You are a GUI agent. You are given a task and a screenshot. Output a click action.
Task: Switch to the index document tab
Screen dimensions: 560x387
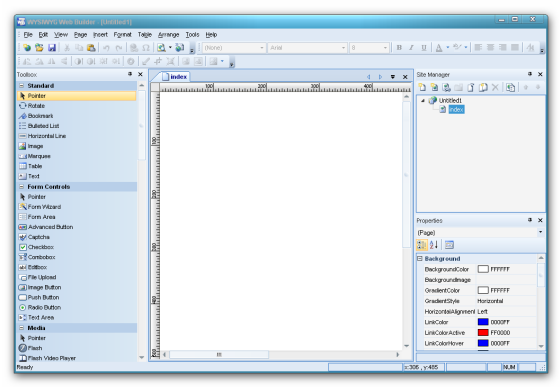point(175,76)
